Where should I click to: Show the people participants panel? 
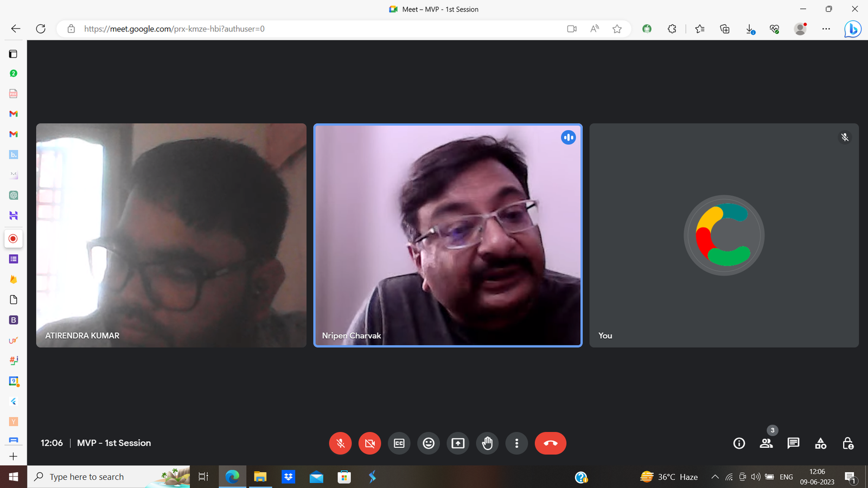click(766, 443)
